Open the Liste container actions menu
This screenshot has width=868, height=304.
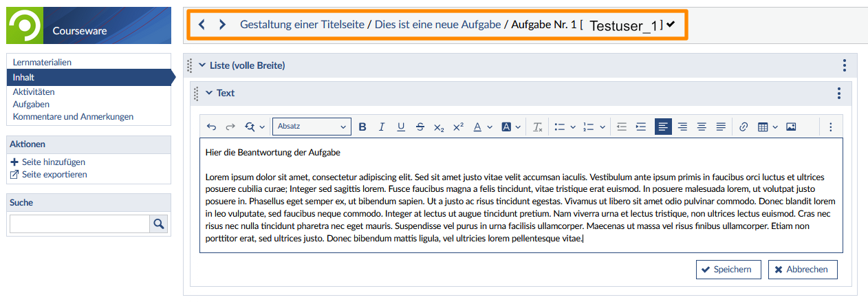click(x=844, y=65)
